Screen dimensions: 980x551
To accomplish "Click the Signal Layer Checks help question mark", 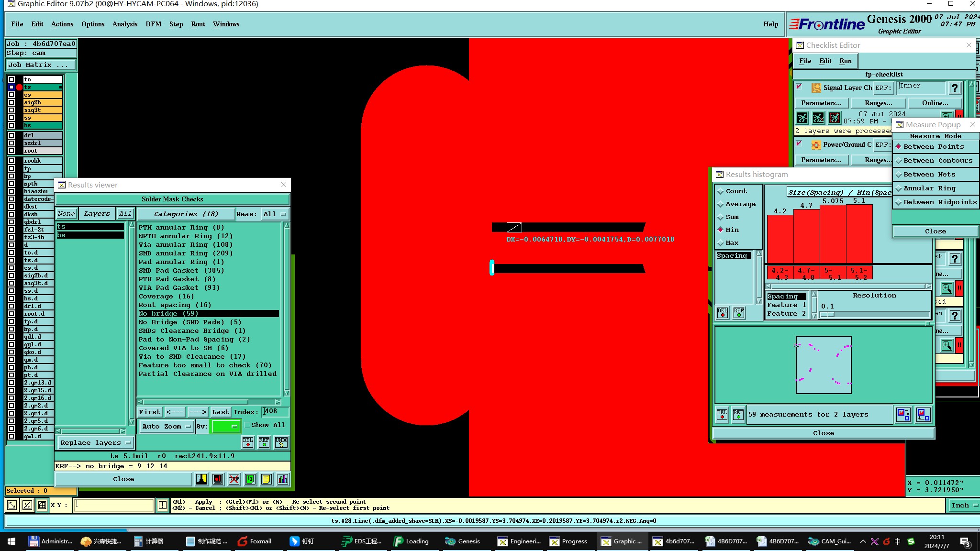I will click(x=955, y=88).
